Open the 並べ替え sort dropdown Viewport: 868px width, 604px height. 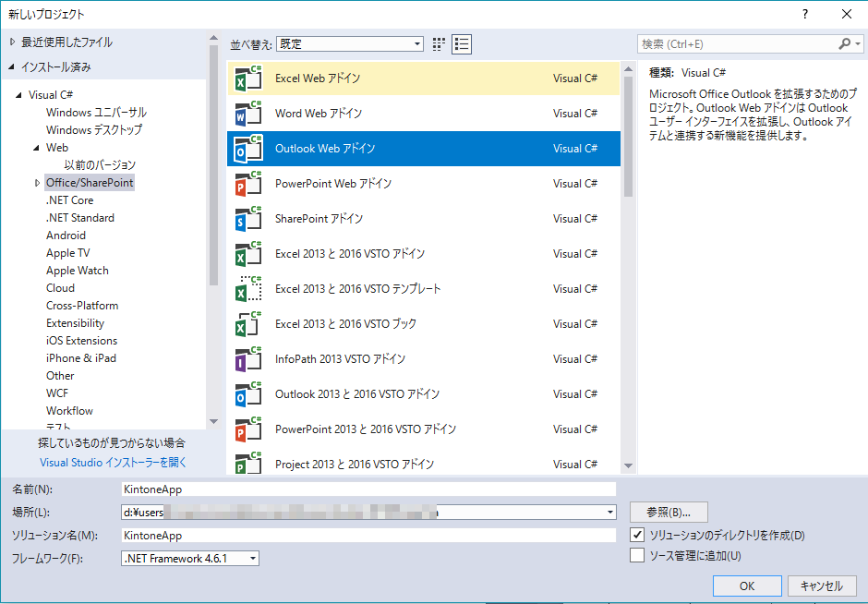[350, 44]
